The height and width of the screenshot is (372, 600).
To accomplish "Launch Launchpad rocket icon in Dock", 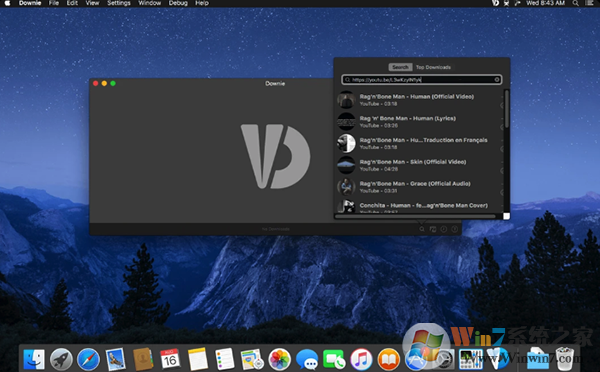I will (x=61, y=359).
